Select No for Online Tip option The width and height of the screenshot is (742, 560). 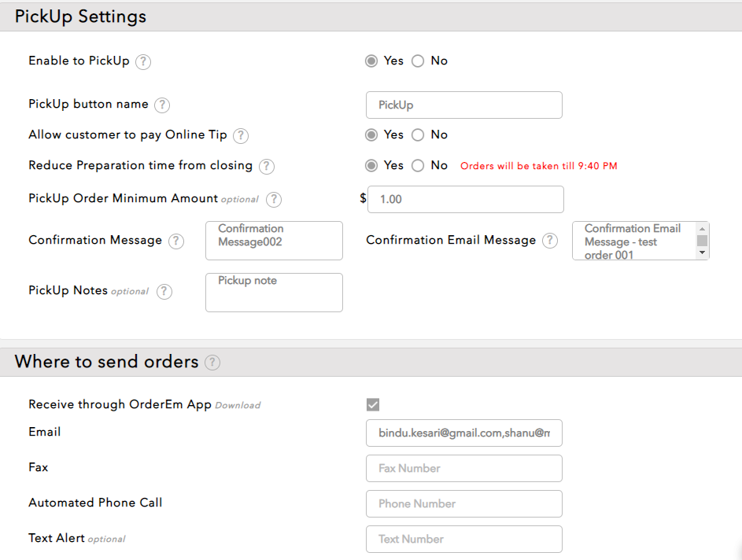[x=418, y=135]
